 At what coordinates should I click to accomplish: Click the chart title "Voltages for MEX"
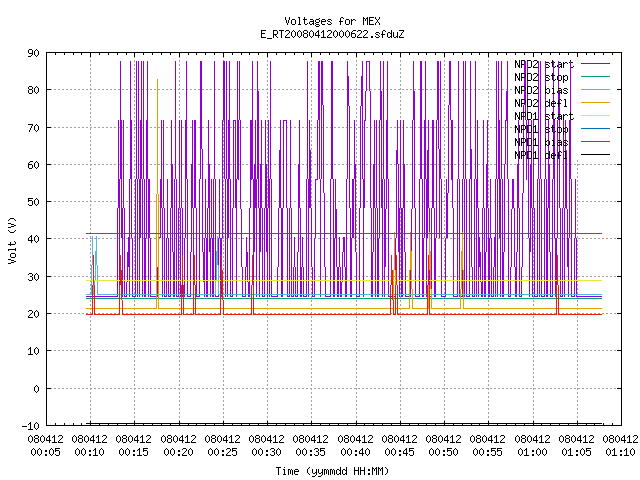click(332, 21)
